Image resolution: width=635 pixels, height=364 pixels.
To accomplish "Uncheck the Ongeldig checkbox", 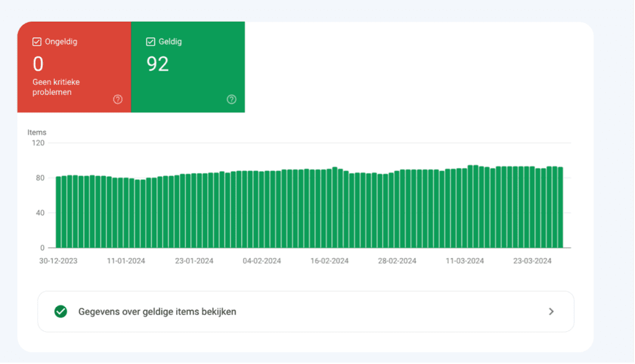I will (x=37, y=42).
